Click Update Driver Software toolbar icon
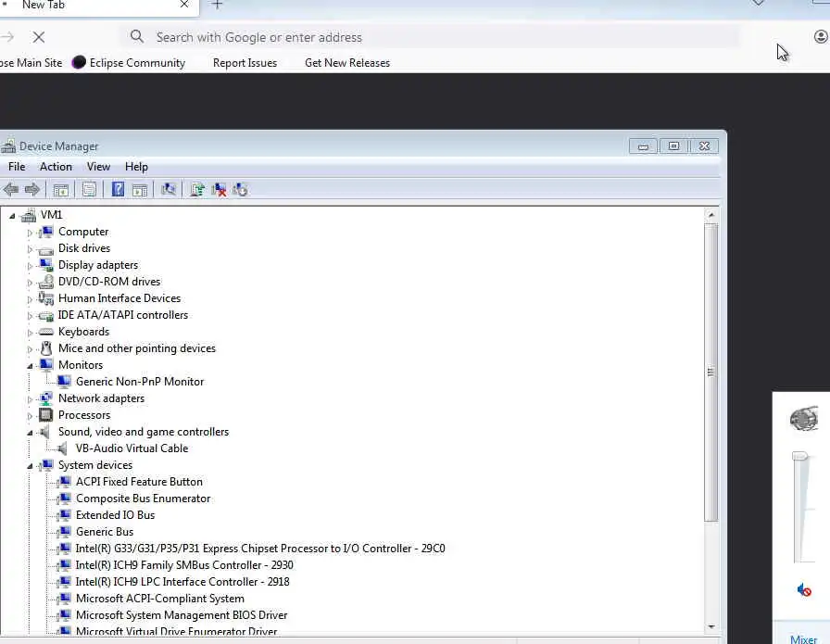 pos(197,190)
